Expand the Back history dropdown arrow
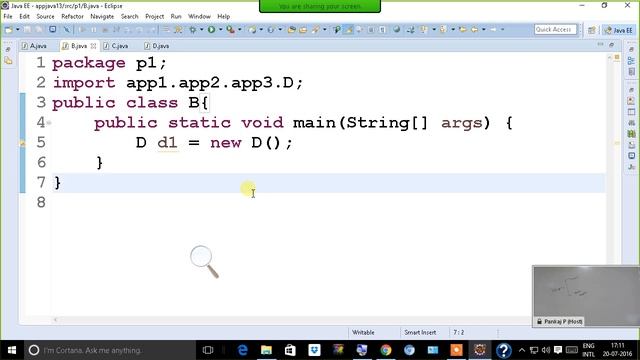The width and height of the screenshot is (640, 360). click(484, 29)
